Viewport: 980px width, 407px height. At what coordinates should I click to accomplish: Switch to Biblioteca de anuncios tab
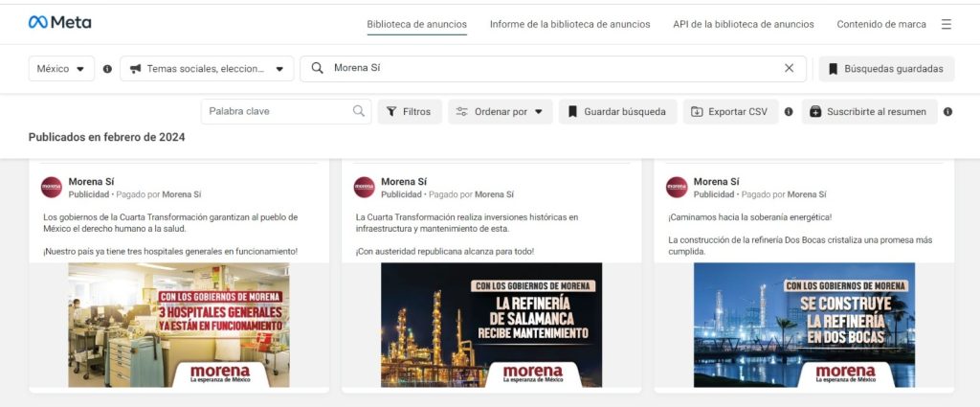pos(417,24)
